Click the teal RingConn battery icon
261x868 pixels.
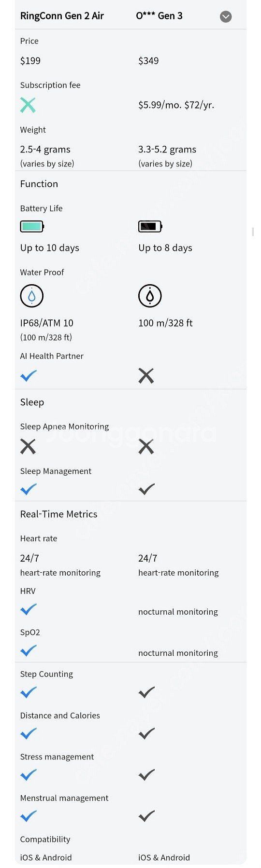32,226
